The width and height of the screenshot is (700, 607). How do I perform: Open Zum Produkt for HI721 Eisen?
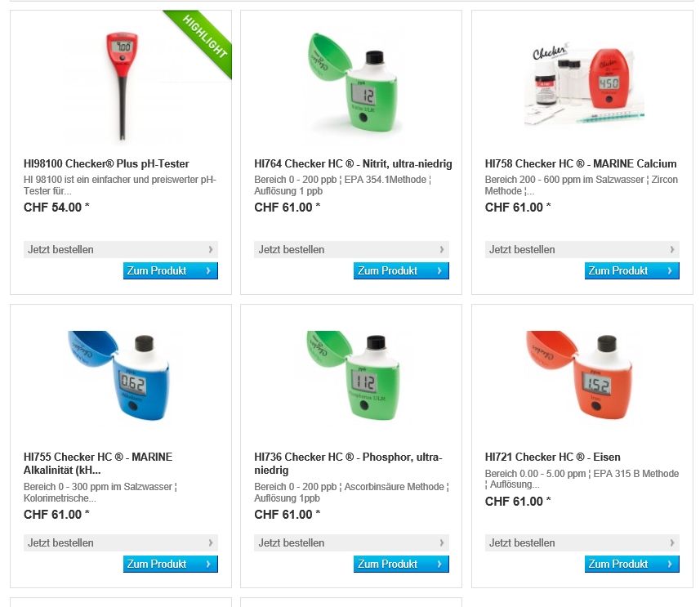click(631, 565)
